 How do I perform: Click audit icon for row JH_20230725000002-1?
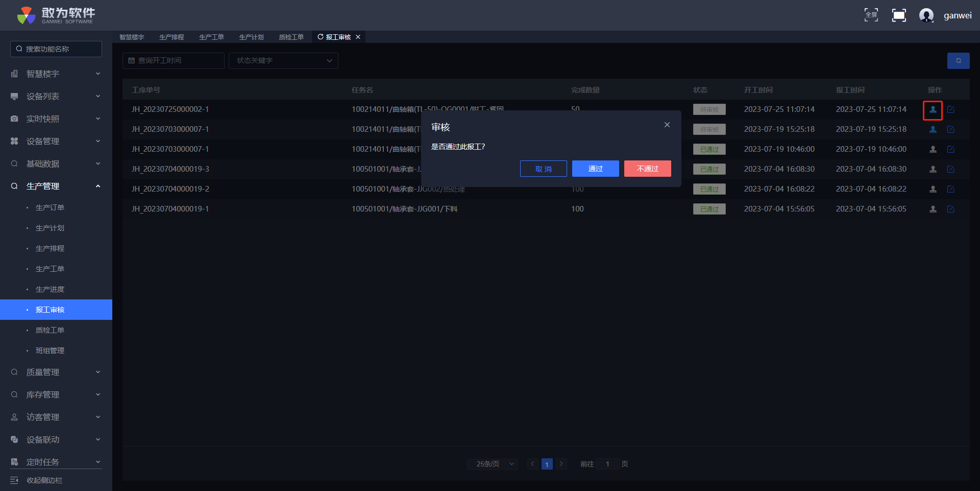pos(933,109)
